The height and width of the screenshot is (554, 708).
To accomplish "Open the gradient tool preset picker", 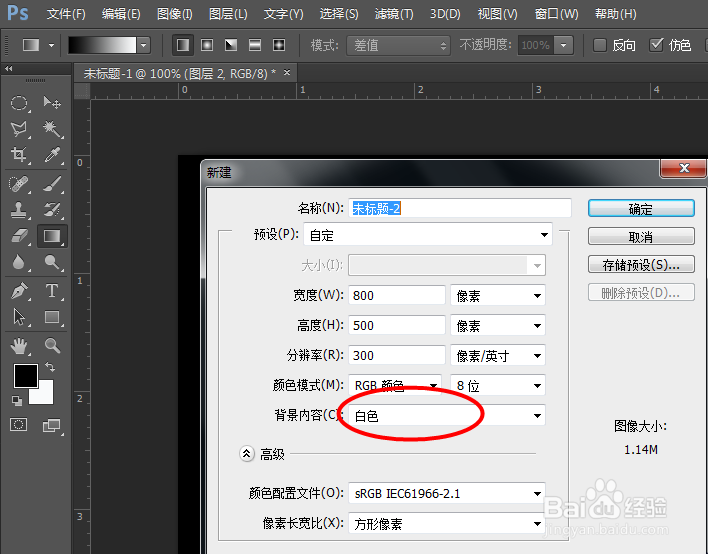I will (37, 45).
